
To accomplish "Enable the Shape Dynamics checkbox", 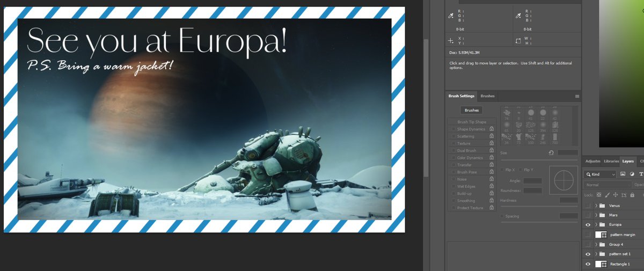I will tap(453, 129).
